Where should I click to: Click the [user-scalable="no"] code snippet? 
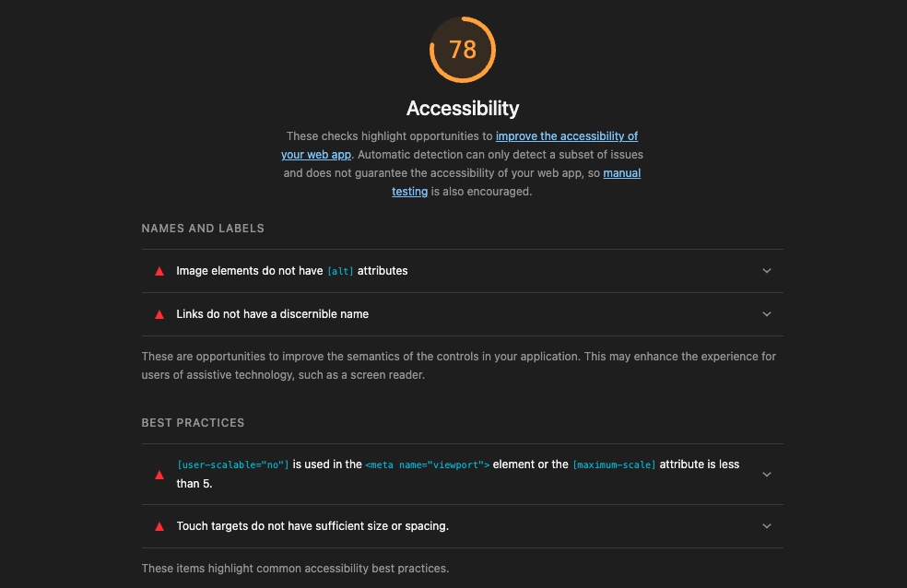pyautogui.click(x=232, y=465)
